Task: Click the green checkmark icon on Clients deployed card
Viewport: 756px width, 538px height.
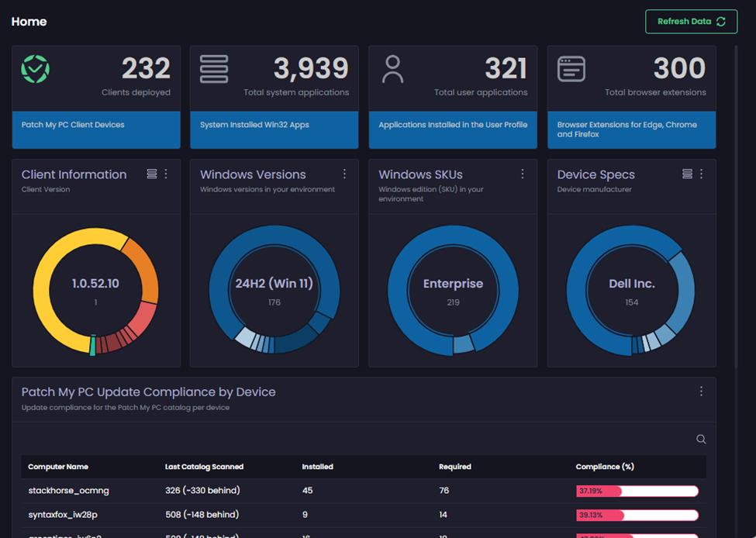Action: (36, 68)
